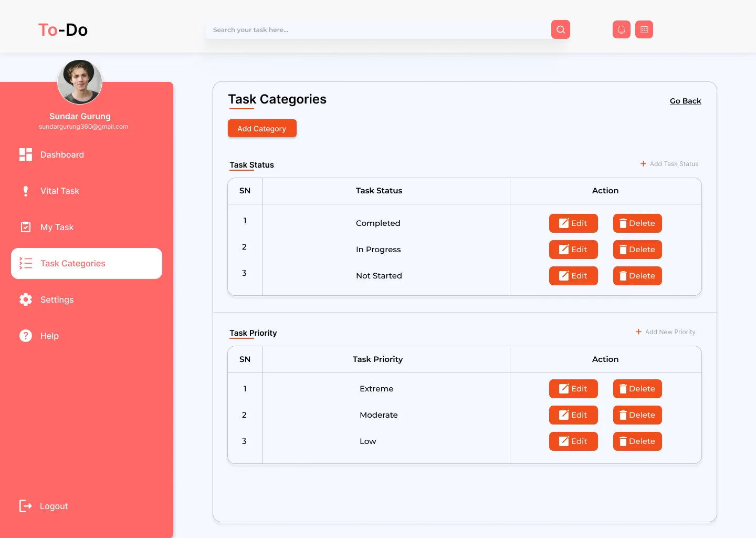Delete the In Progress status
Image resolution: width=756 pixels, height=538 pixels.
pos(637,250)
